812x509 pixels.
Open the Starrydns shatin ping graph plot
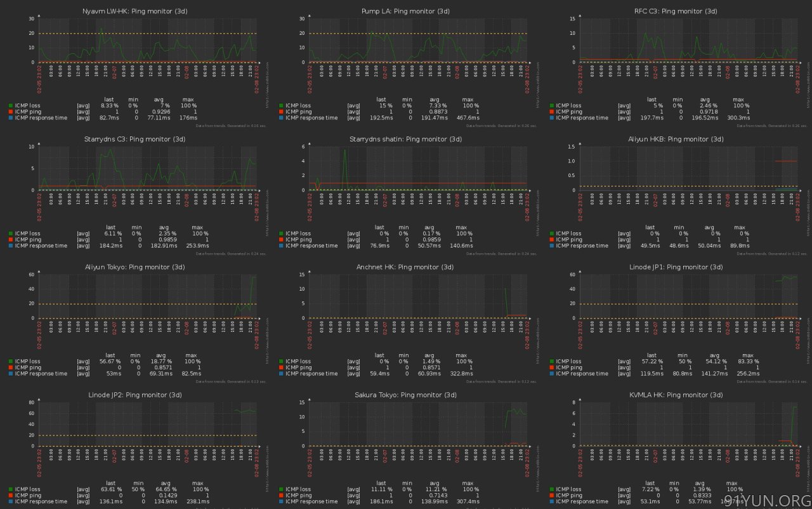pyautogui.click(x=418, y=168)
